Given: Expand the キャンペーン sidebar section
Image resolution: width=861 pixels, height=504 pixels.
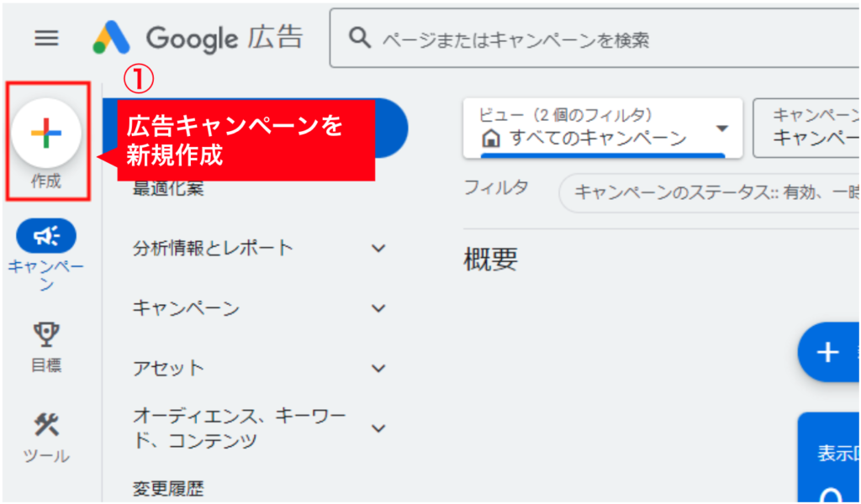Looking at the screenshot, I should click(x=379, y=308).
